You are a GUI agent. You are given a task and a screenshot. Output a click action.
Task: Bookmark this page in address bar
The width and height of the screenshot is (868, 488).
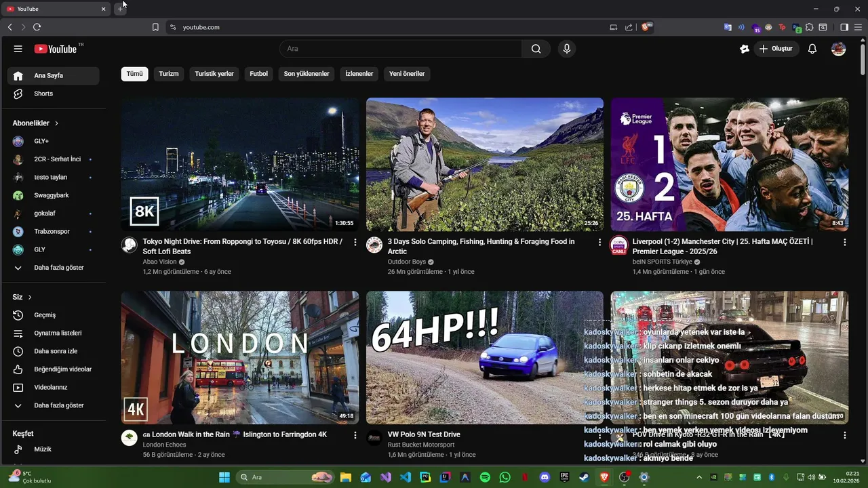point(155,27)
